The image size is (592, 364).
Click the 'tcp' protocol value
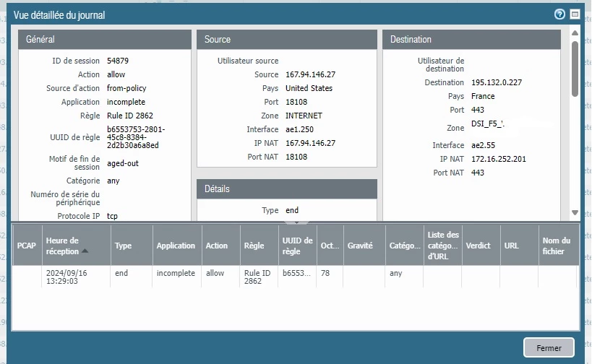(112, 216)
